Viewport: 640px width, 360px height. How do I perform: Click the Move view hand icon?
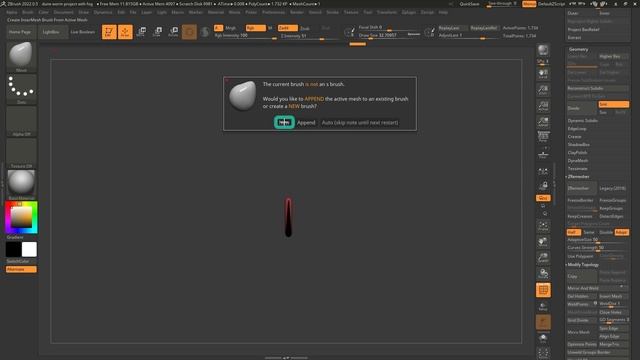click(543, 242)
